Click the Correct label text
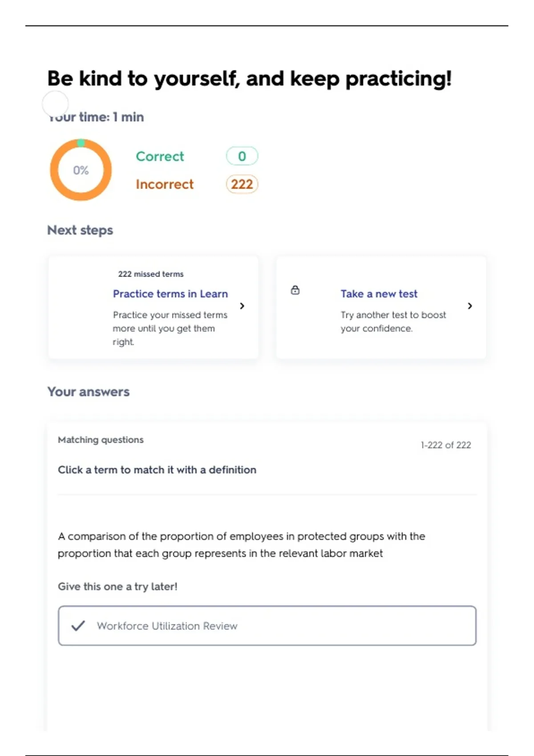Screen dimensions: 534x756 coord(160,157)
